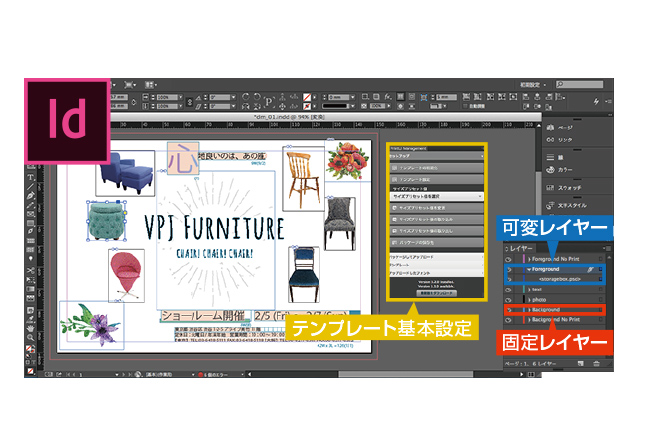The width and height of the screenshot is (646, 440).
Task: Click the search magnifier icon at top right
Action: (560, 84)
